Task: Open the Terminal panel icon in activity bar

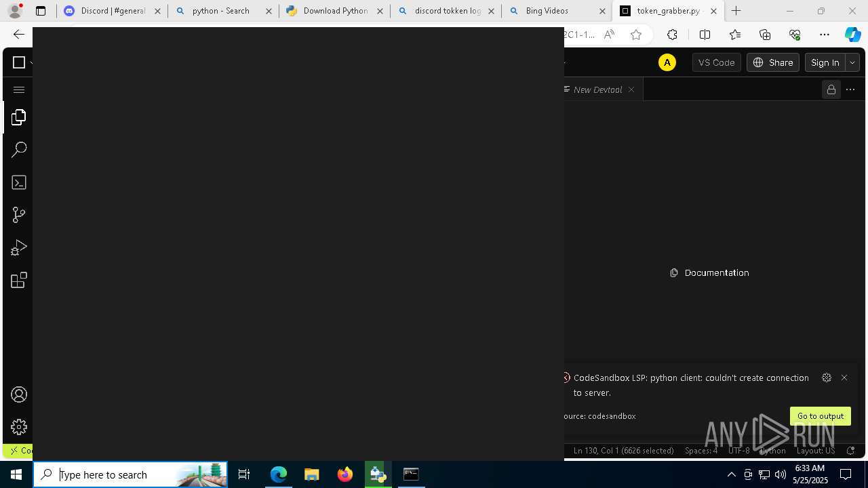Action: pyautogui.click(x=19, y=182)
